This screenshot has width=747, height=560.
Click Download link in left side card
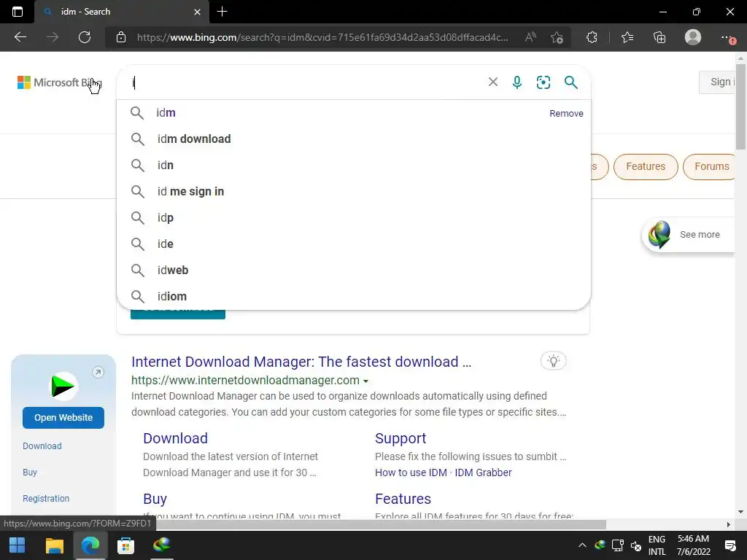click(42, 446)
